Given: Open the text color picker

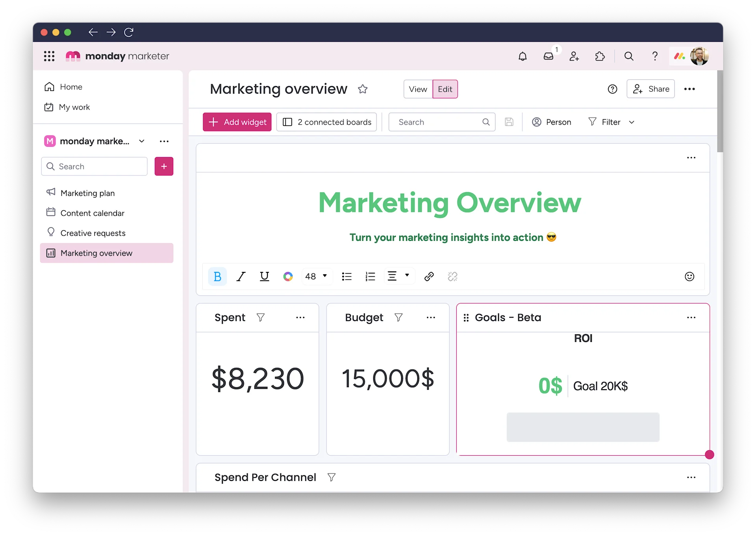Looking at the screenshot, I should coord(288,277).
